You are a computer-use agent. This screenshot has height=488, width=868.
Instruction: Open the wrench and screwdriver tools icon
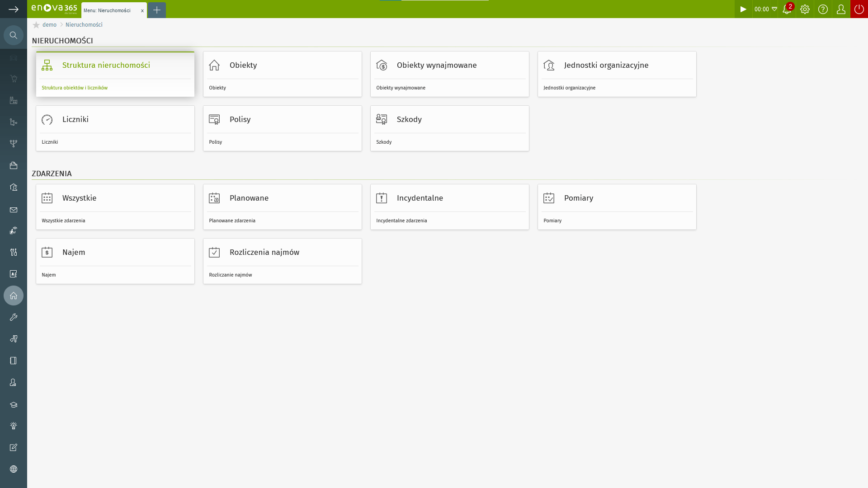pyautogui.click(x=14, y=252)
